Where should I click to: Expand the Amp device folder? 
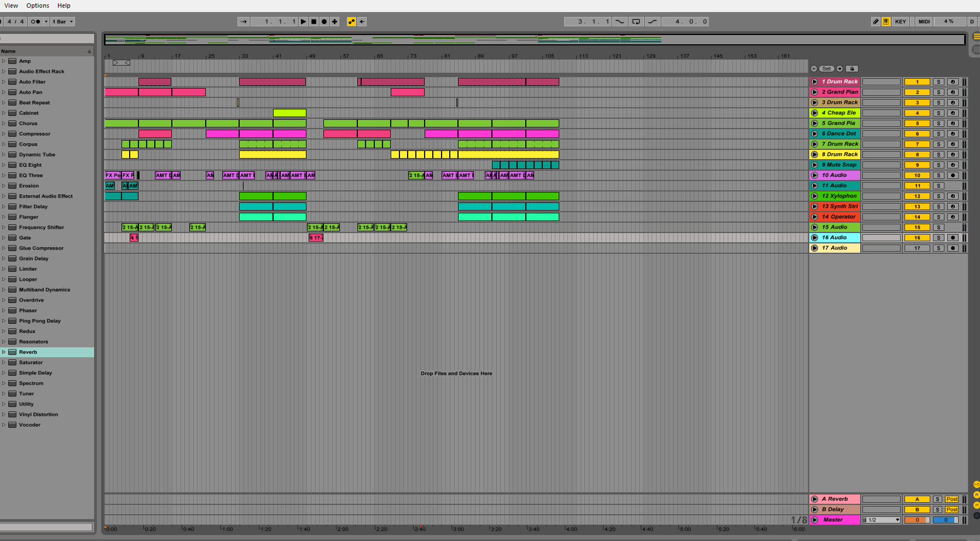[4, 61]
